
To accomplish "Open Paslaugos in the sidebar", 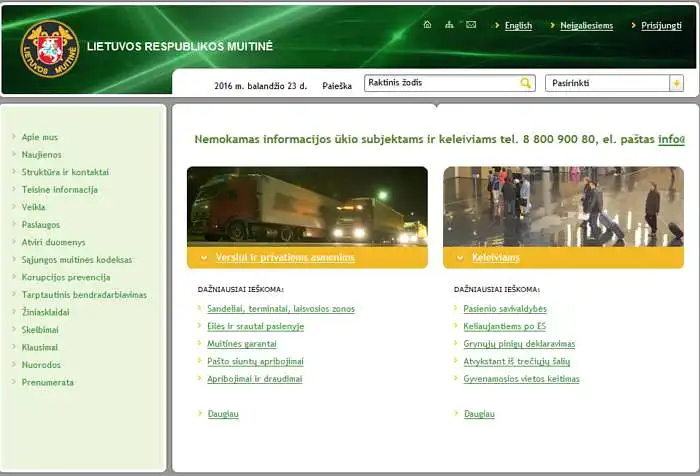I will coord(41,225).
